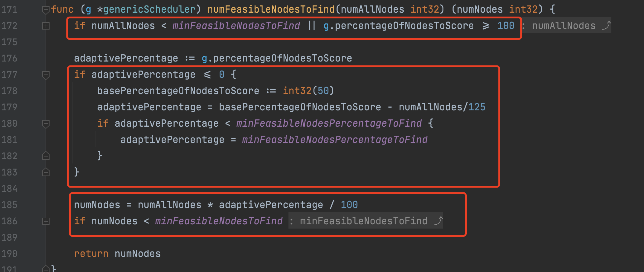644x272 pixels.
Task: Expand the folded if block on line 186
Action: click(46, 222)
